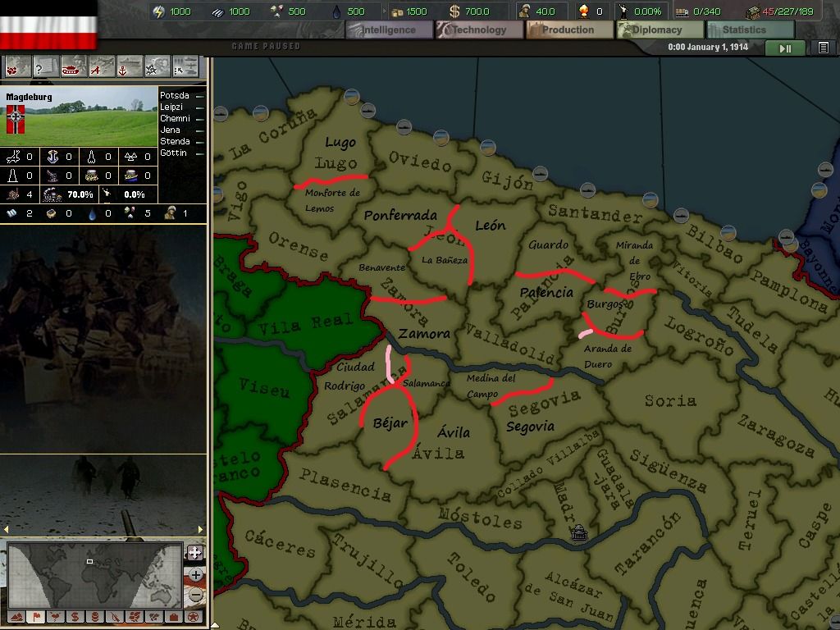
Task: Expand the small arrow after oil resource
Action: point(384,11)
